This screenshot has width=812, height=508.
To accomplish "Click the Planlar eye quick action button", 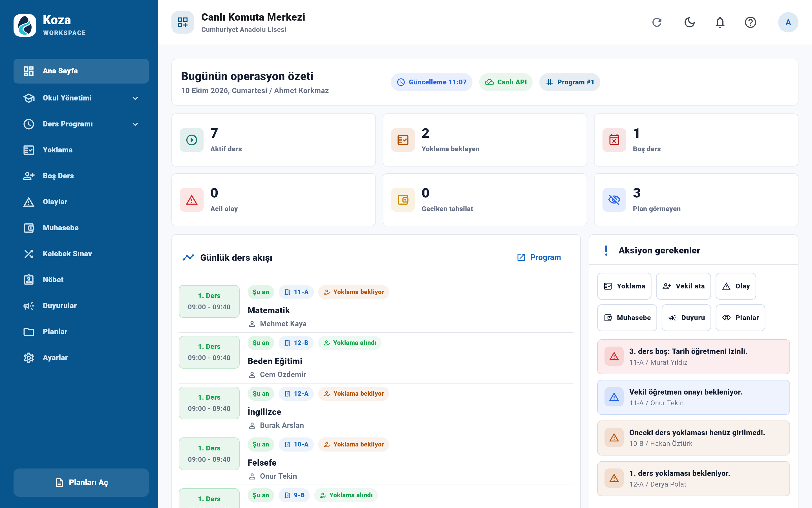I will (740, 317).
